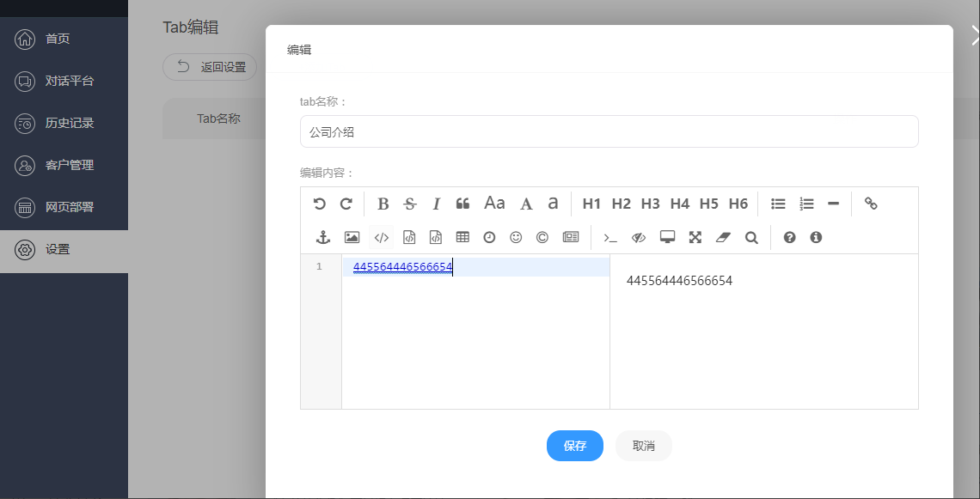980x499 pixels.
Task: Insert a block quote
Action: point(462,204)
